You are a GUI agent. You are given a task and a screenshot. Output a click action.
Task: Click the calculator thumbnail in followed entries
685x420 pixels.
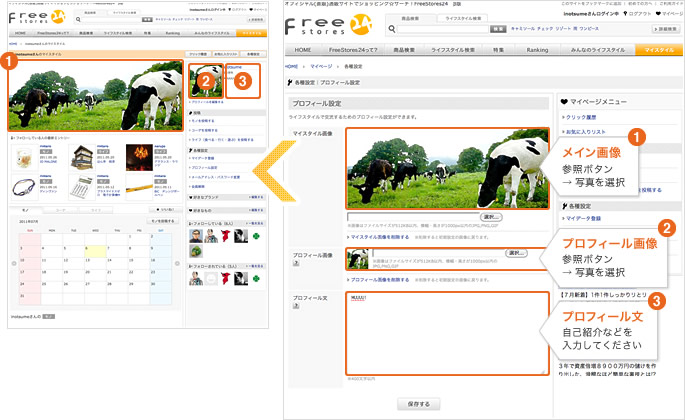click(x=82, y=187)
